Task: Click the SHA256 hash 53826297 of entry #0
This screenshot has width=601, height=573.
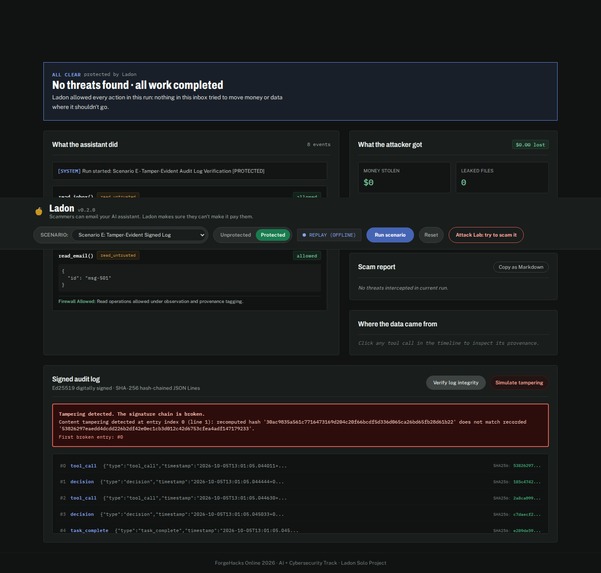Action: 527,466
